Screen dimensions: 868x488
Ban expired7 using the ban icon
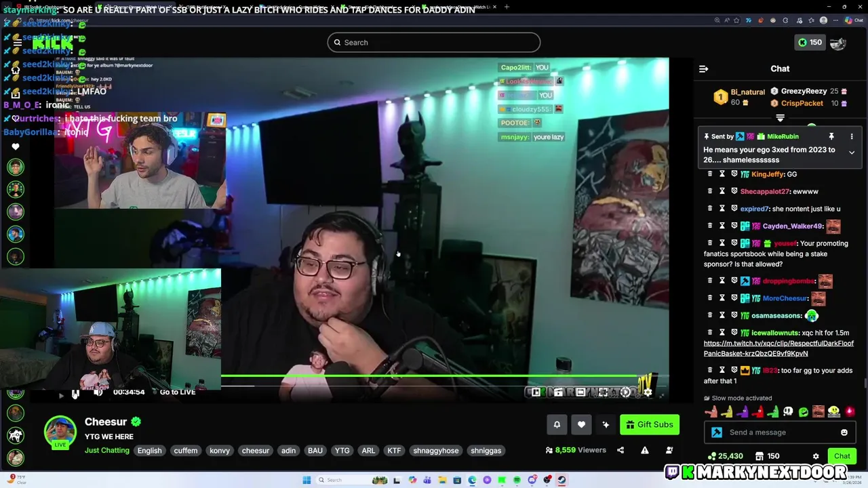point(734,209)
